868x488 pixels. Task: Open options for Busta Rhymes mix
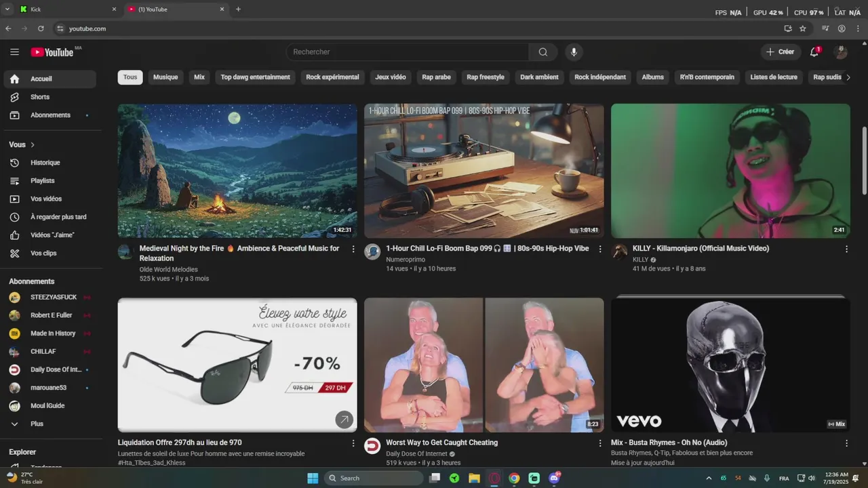click(846, 443)
